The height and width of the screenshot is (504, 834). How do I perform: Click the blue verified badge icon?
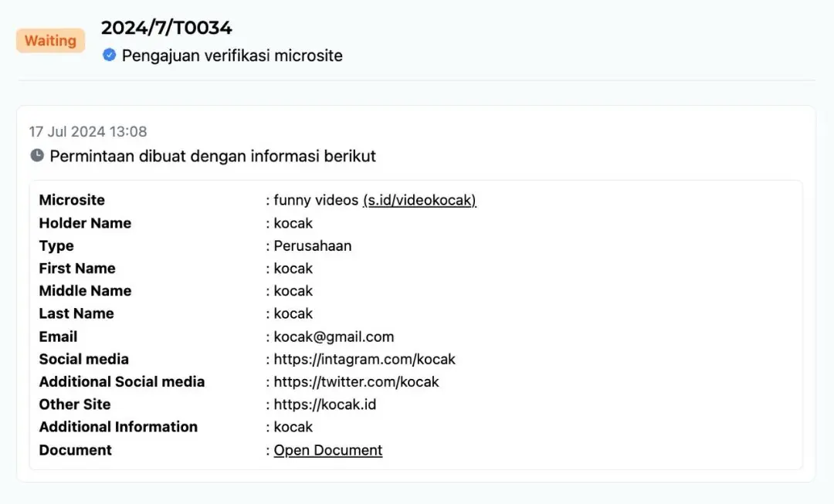[110, 55]
